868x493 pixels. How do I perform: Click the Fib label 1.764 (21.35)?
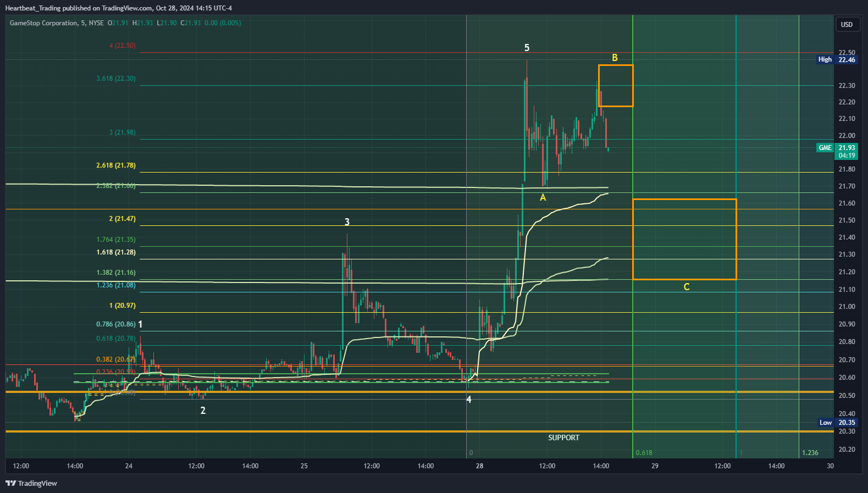coord(116,240)
